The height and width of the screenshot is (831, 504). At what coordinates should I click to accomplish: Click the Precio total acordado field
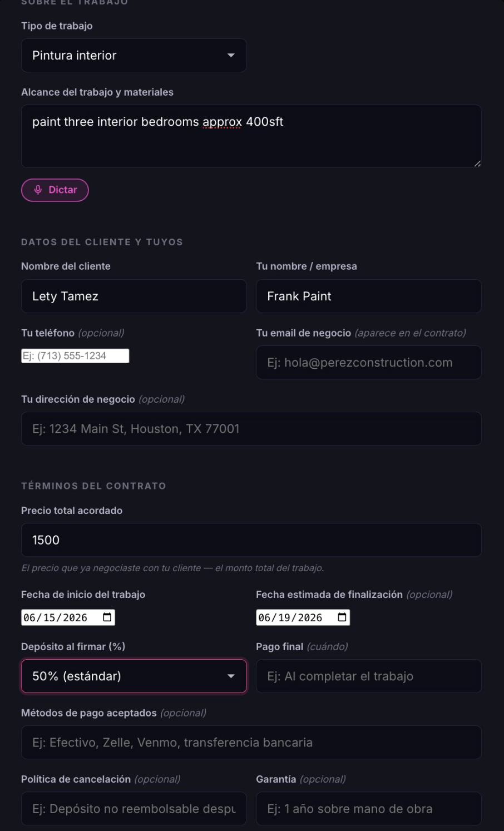(251, 540)
